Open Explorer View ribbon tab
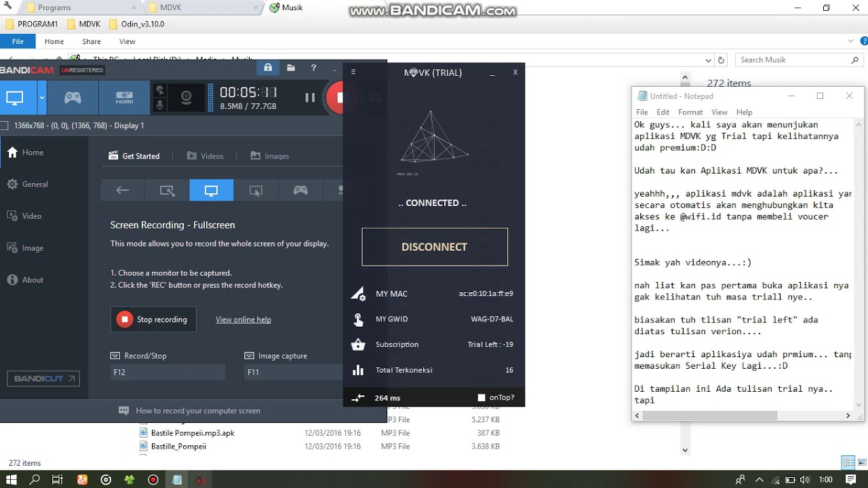Viewport: 868px width, 488px height. [127, 41]
